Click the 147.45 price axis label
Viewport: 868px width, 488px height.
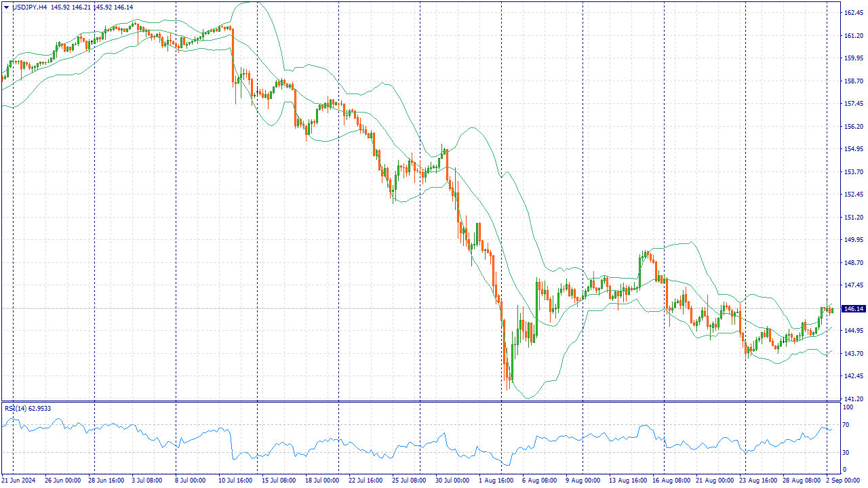(x=852, y=285)
